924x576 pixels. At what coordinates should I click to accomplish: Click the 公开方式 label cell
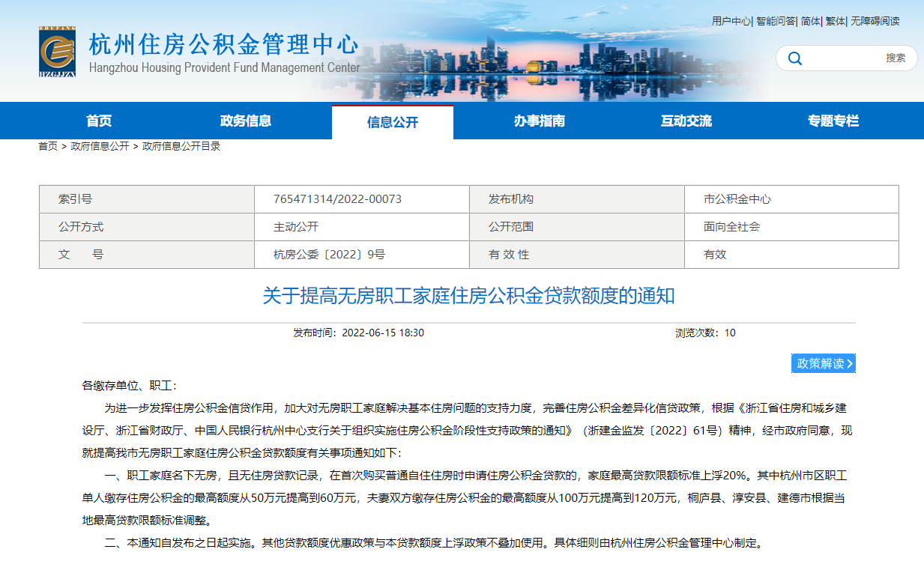[147, 227]
